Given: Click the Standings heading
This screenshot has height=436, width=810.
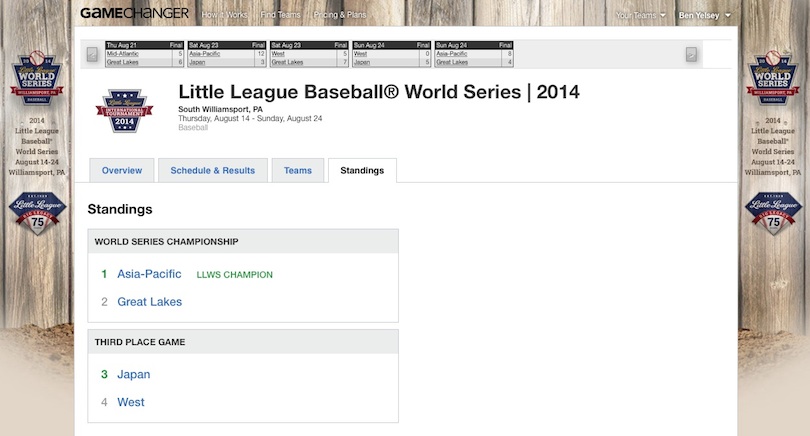Looking at the screenshot, I should 120,209.
